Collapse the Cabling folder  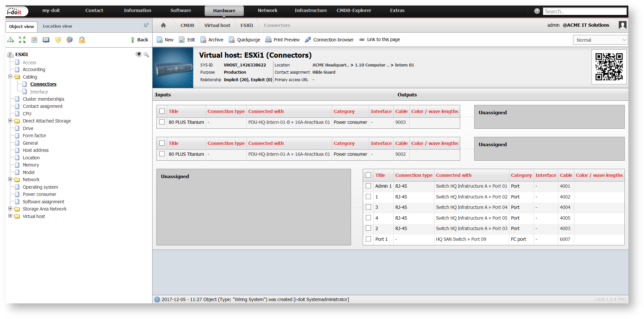[10, 77]
